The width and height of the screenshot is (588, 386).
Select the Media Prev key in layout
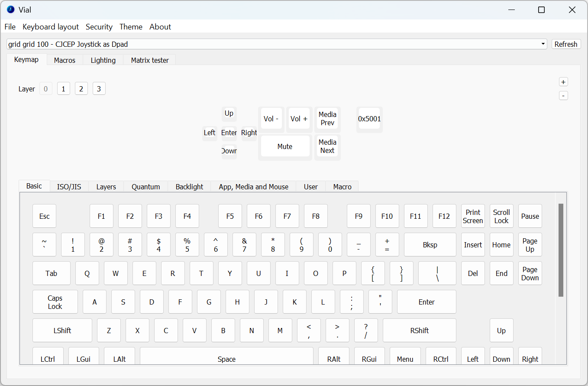(327, 119)
